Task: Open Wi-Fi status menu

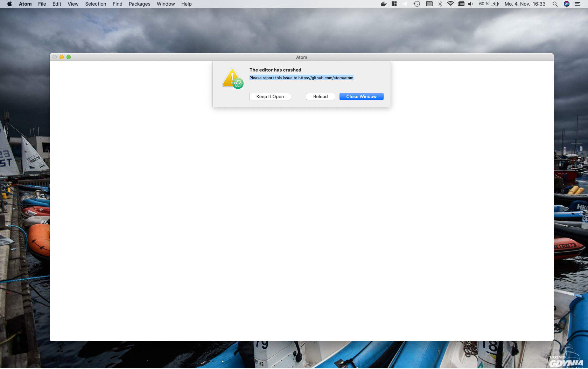Action: (450, 4)
